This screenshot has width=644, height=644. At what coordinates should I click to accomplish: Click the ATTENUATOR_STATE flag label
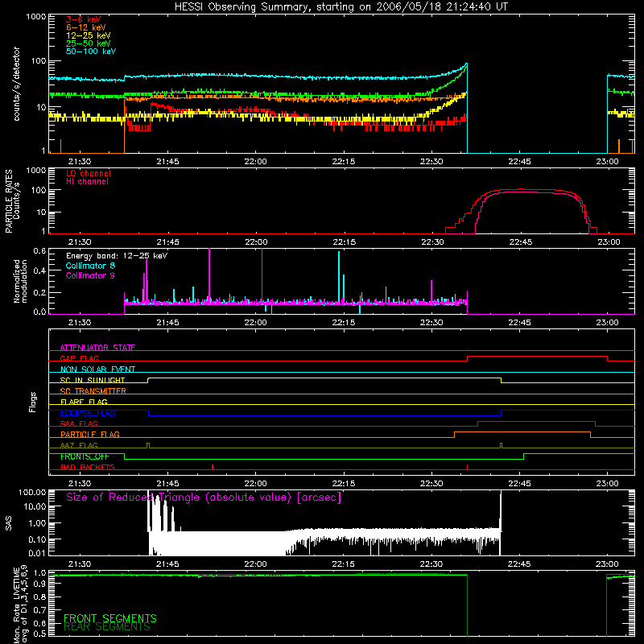(97, 348)
